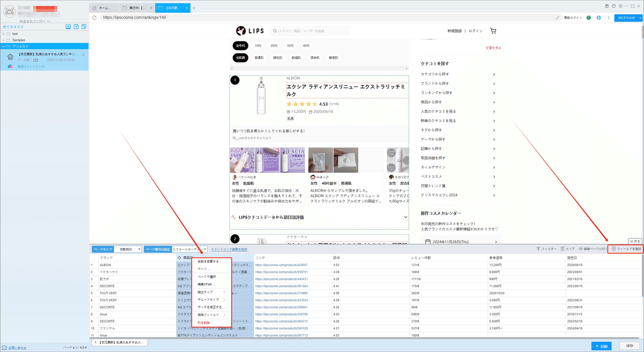Open the products/424557 link
Image resolution: width=644 pixels, height=352 pixels.
(x=281, y=265)
